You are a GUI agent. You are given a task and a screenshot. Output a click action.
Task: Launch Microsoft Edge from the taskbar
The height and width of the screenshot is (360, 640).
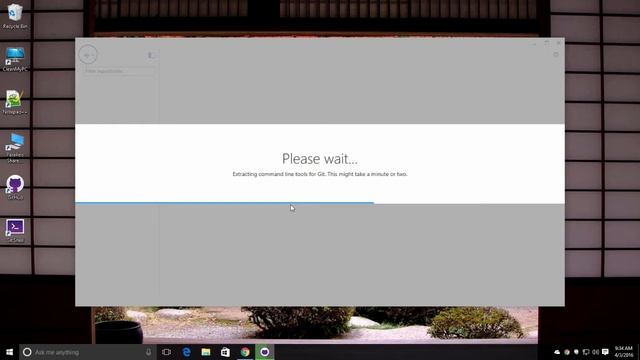point(186,352)
